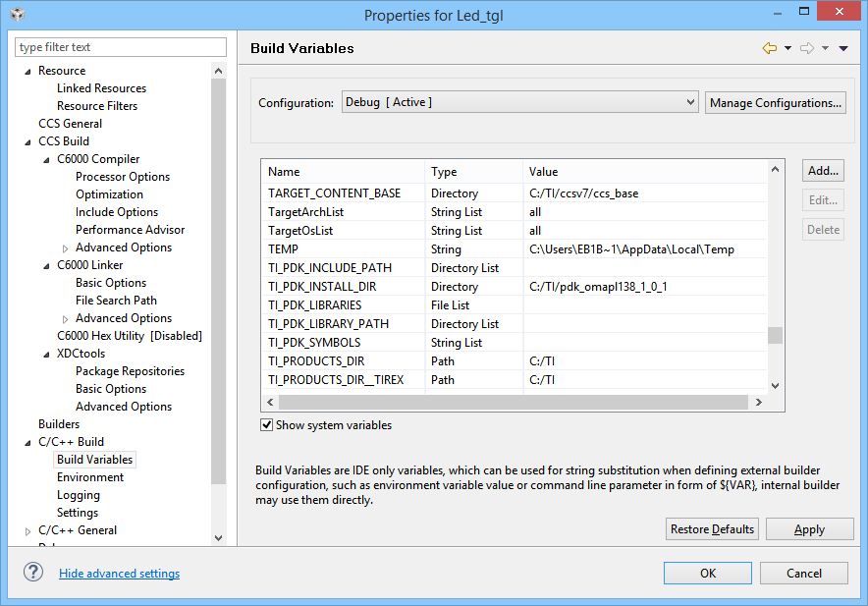
Task: Open the Configuration dropdown
Action: (519, 102)
